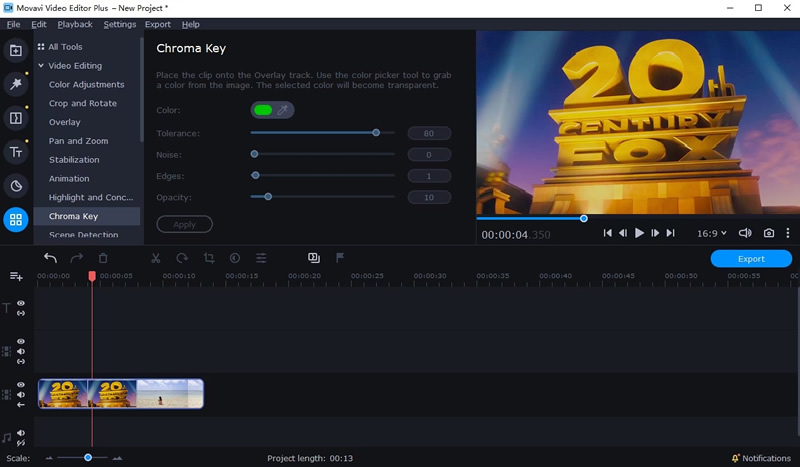Mute the audio track
This screenshot has width=800, height=467.
21,433
